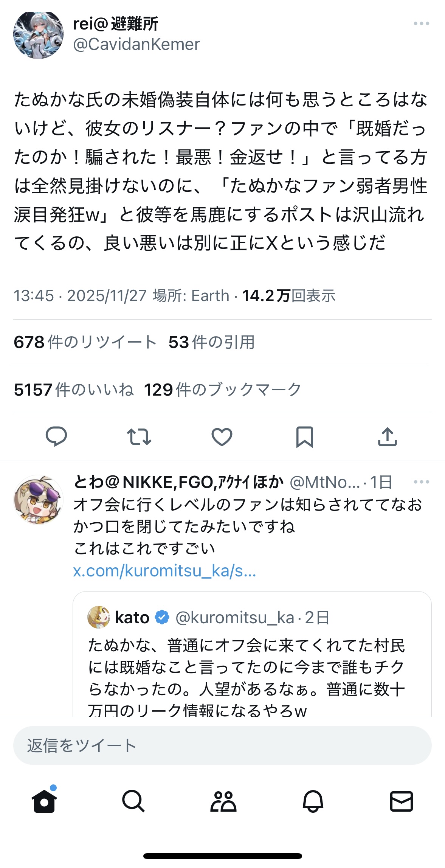Open rei's profile avatar
The image size is (445, 868).
38,35
